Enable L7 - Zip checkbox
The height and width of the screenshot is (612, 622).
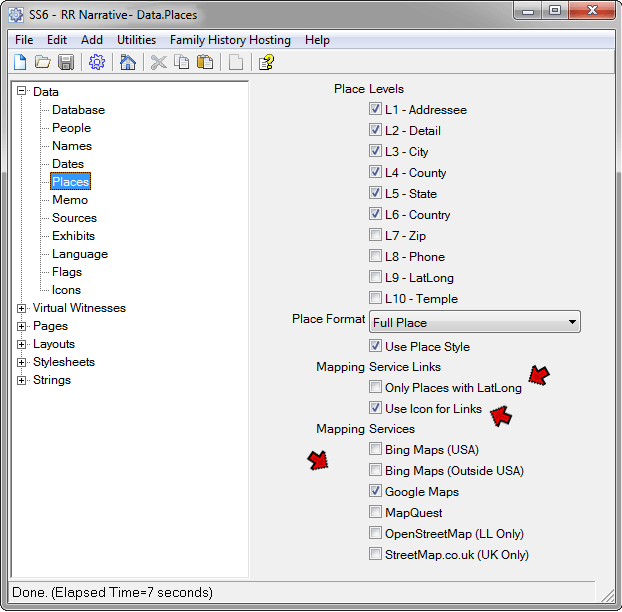pyautogui.click(x=375, y=235)
